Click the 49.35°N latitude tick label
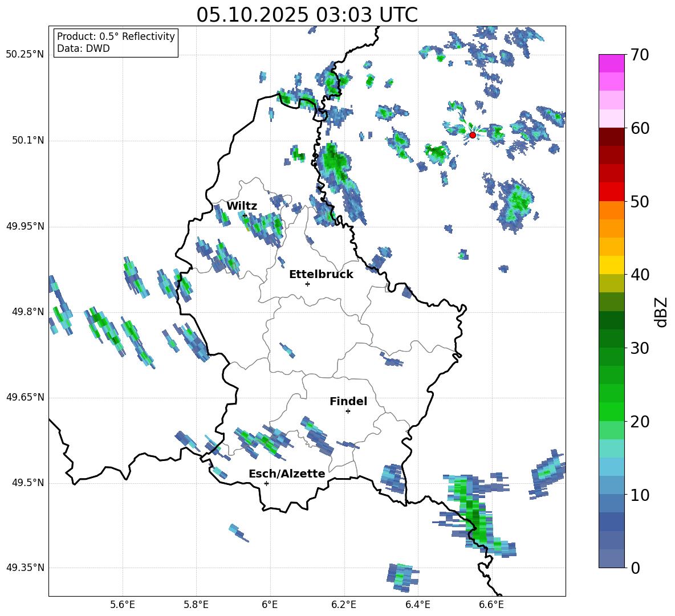This screenshot has width=675, height=616. (x=25, y=568)
